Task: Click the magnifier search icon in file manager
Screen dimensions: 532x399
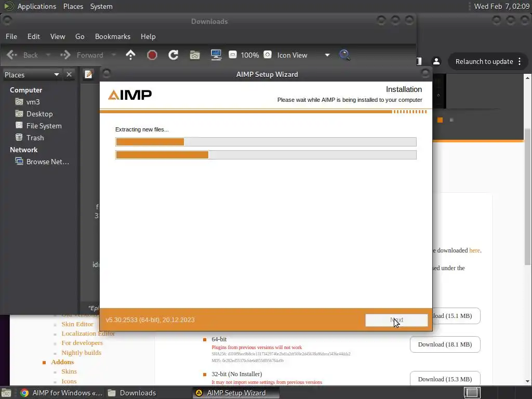Action: click(344, 55)
